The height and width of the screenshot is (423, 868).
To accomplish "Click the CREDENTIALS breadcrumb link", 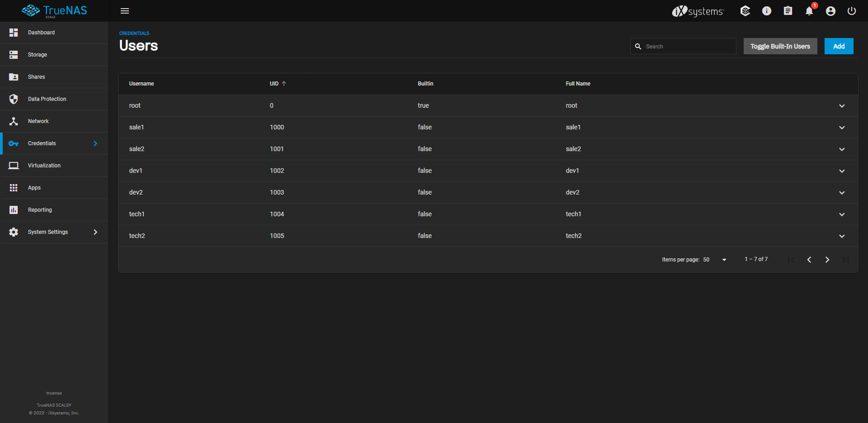I will [x=134, y=33].
